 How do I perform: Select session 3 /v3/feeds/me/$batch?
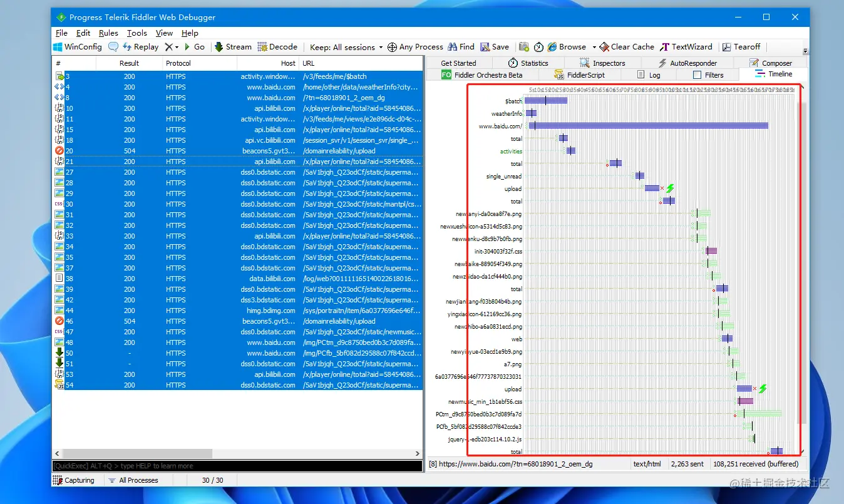point(238,76)
